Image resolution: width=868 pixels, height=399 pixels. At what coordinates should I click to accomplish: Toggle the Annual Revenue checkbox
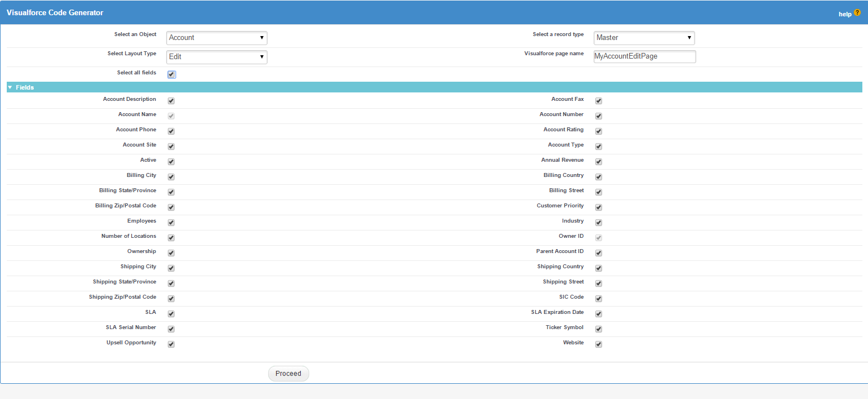pyautogui.click(x=598, y=161)
